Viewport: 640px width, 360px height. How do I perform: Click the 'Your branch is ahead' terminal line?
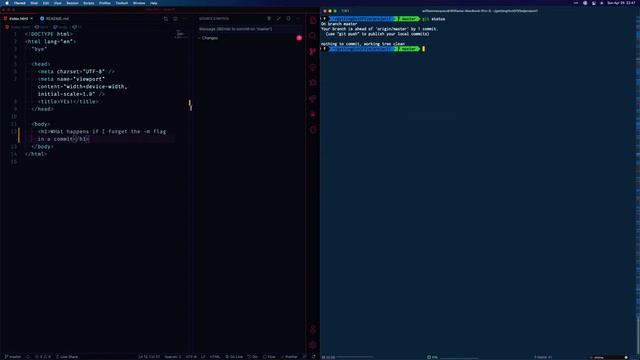point(379,29)
